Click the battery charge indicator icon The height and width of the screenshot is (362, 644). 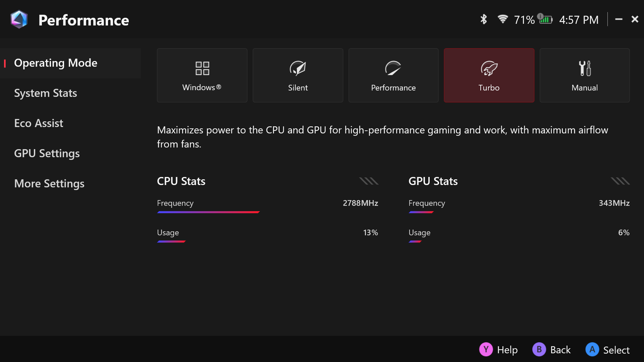pyautogui.click(x=545, y=19)
